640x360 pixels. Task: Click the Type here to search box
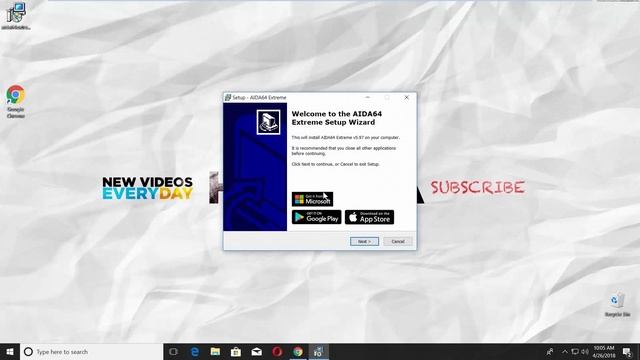point(91,351)
